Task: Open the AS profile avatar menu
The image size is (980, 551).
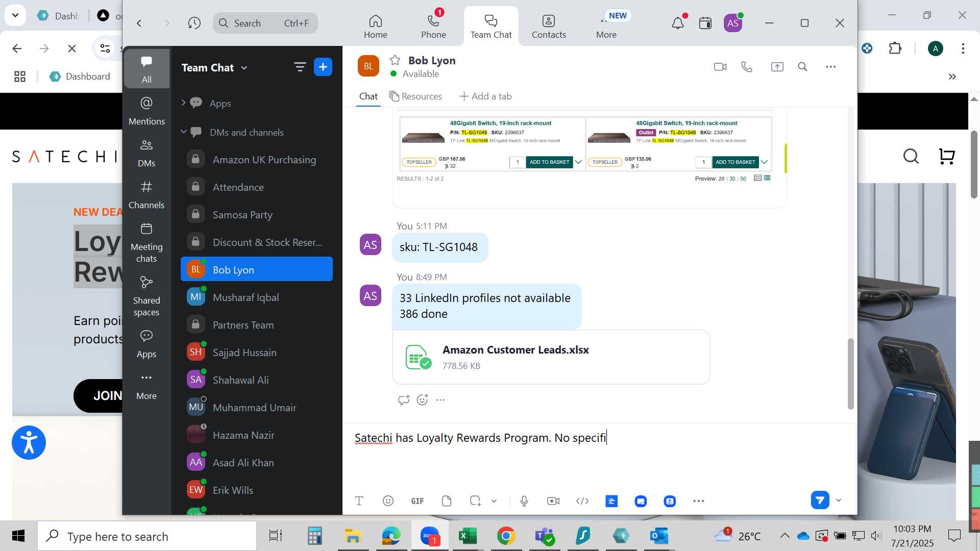Action: [x=732, y=23]
